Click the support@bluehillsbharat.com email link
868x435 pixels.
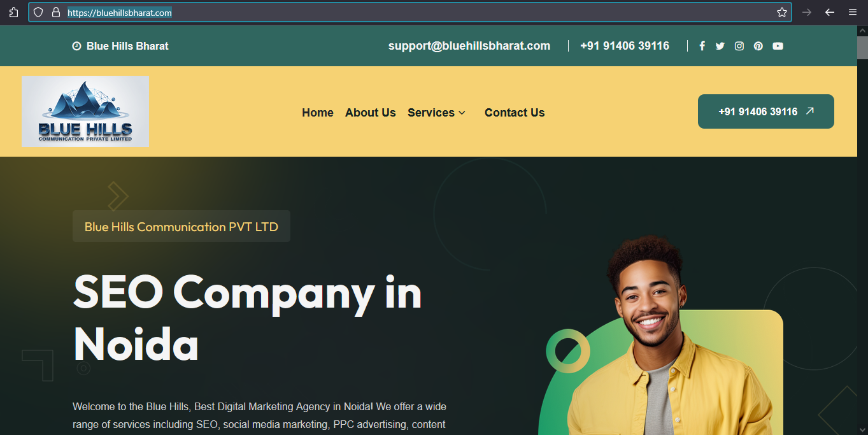point(469,46)
